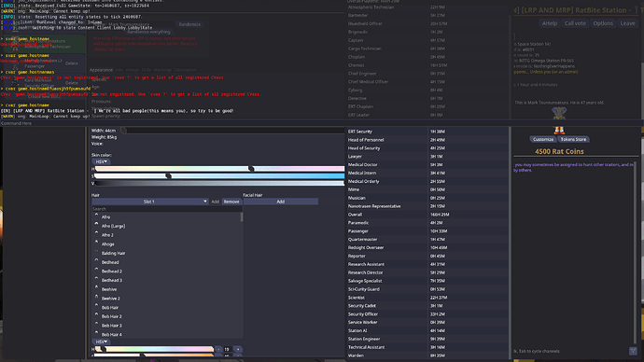
Task: Open the Tokens Store
Action: pyautogui.click(x=573, y=140)
